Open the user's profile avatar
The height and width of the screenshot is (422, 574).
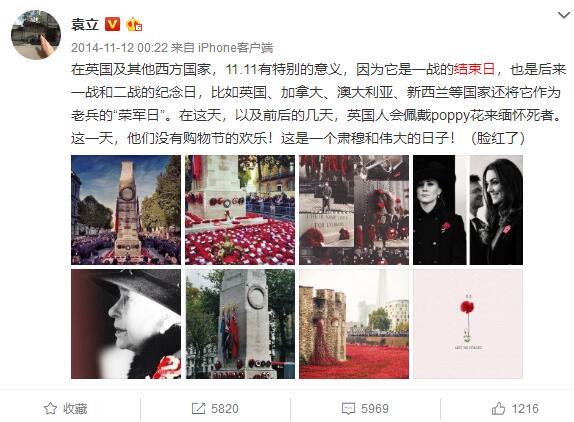(x=36, y=35)
